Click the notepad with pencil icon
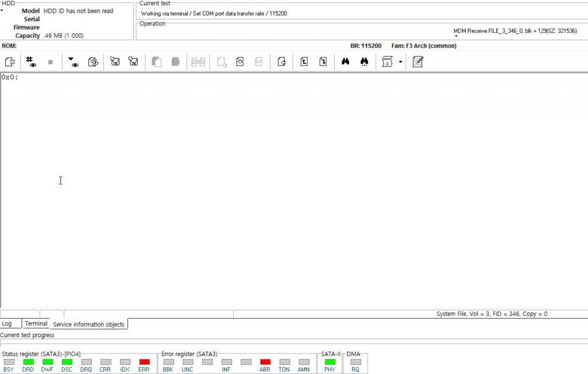Viewport: 588px width, 374px height. point(418,61)
